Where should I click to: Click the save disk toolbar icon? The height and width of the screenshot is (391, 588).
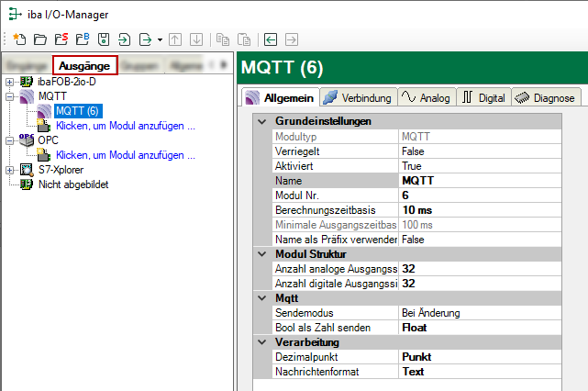(x=104, y=39)
